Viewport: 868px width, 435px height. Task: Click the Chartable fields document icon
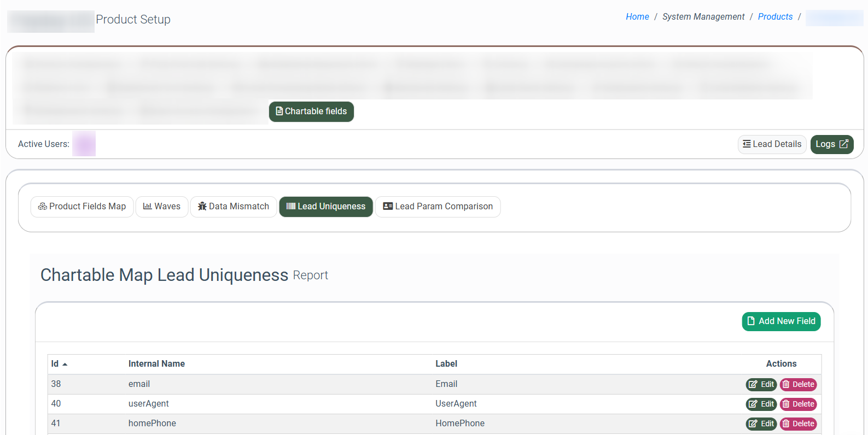(279, 111)
